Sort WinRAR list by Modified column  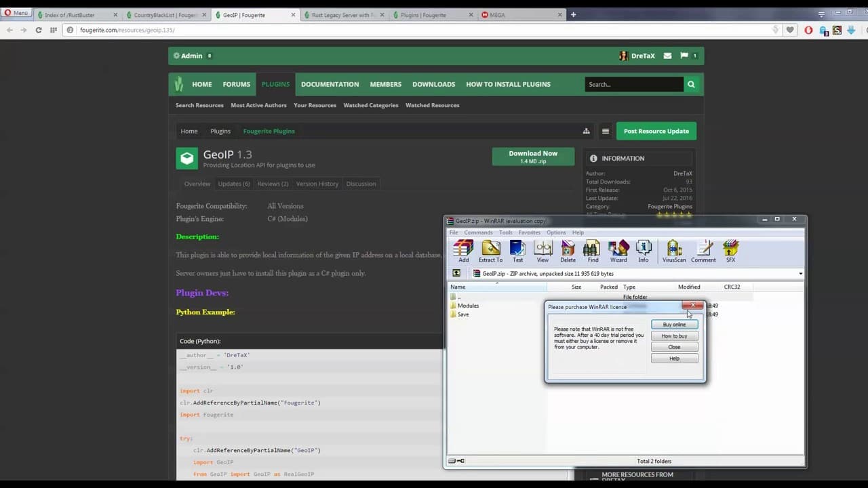click(689, 287)
